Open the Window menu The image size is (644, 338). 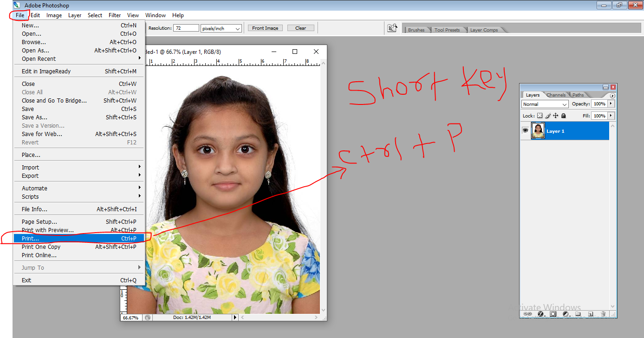click(x=155, y=15)
